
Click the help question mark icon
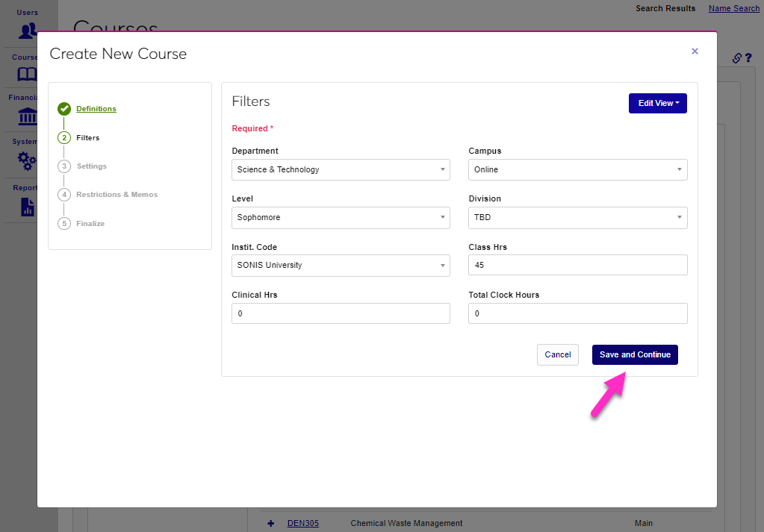tap(748, 58)
